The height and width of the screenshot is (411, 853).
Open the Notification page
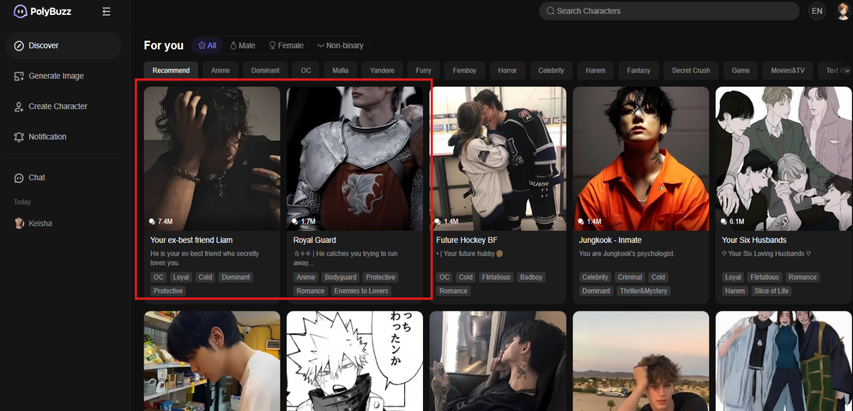(47, 137)
